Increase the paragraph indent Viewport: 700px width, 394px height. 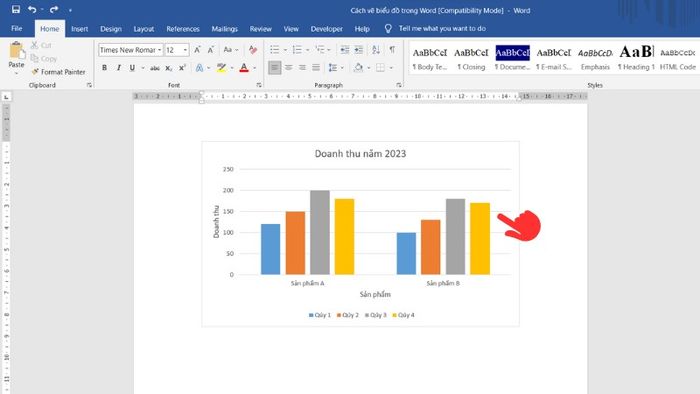[358, 50]
